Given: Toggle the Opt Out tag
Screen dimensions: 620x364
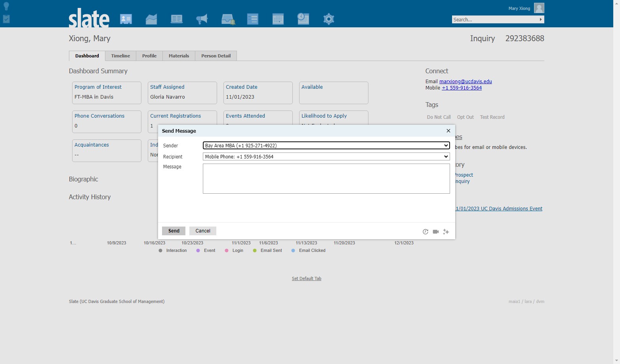Looking at the screenshot, I should pos(465,117).
